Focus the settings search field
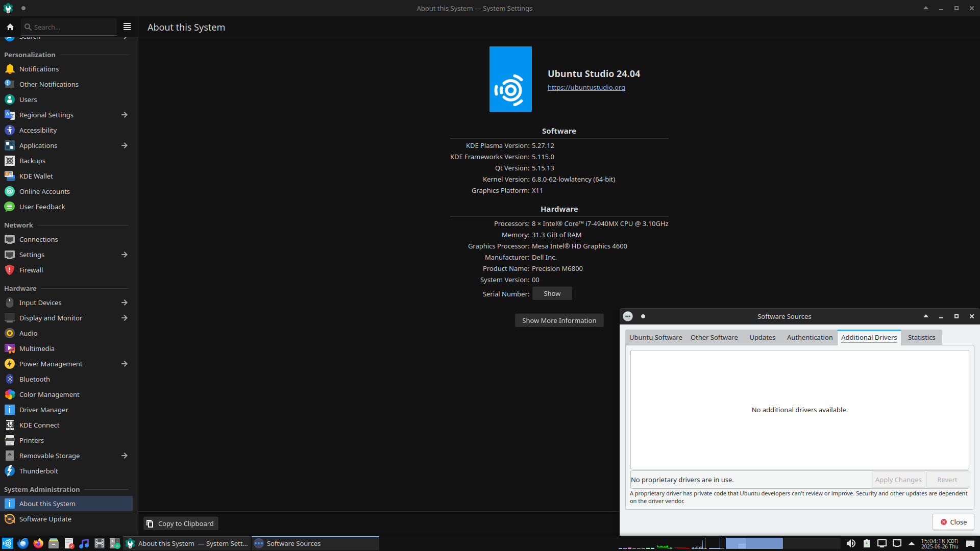This screenshot has height=551, width=980. point(69,27)
